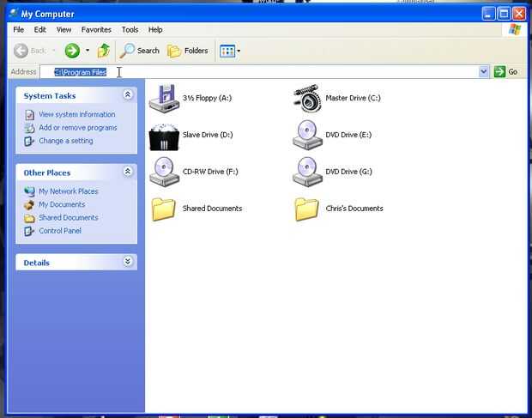Click Change a setting link
The width and height of the screenshot is (532, 418).
(x=66, y=141)
